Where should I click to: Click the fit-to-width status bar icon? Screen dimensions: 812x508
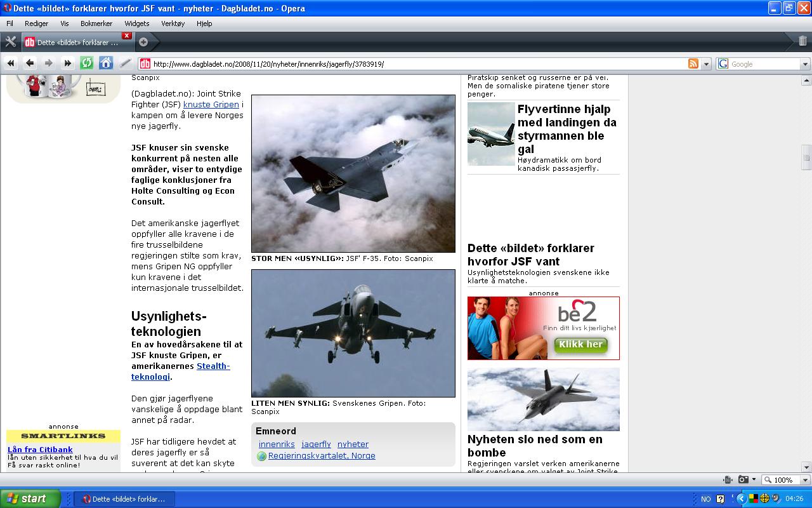pos(728,480)
